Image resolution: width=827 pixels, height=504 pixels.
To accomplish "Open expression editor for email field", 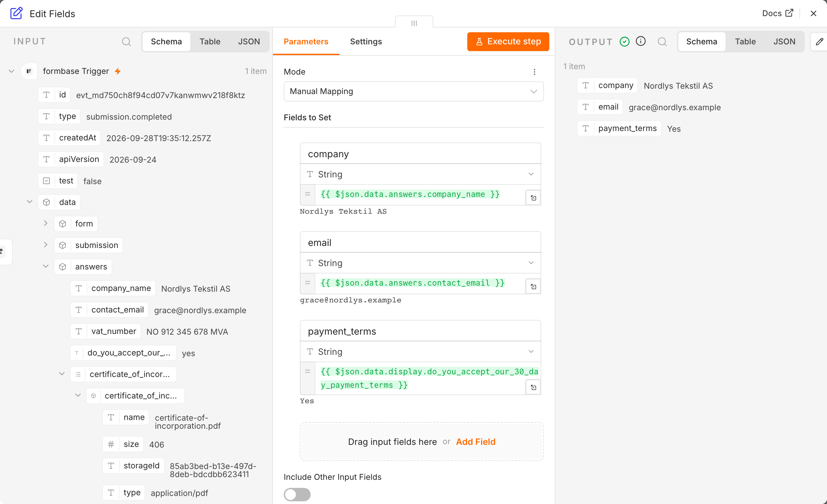I will 533,287.
